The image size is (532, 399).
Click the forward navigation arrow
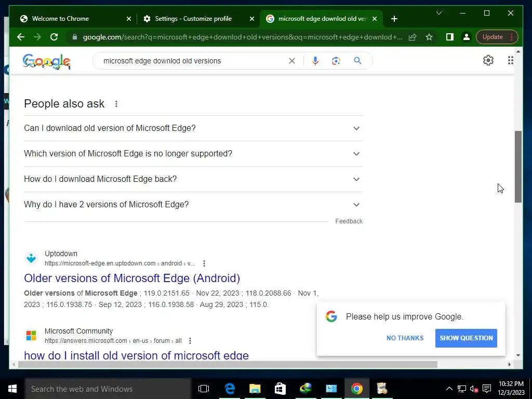pos(37,37)
